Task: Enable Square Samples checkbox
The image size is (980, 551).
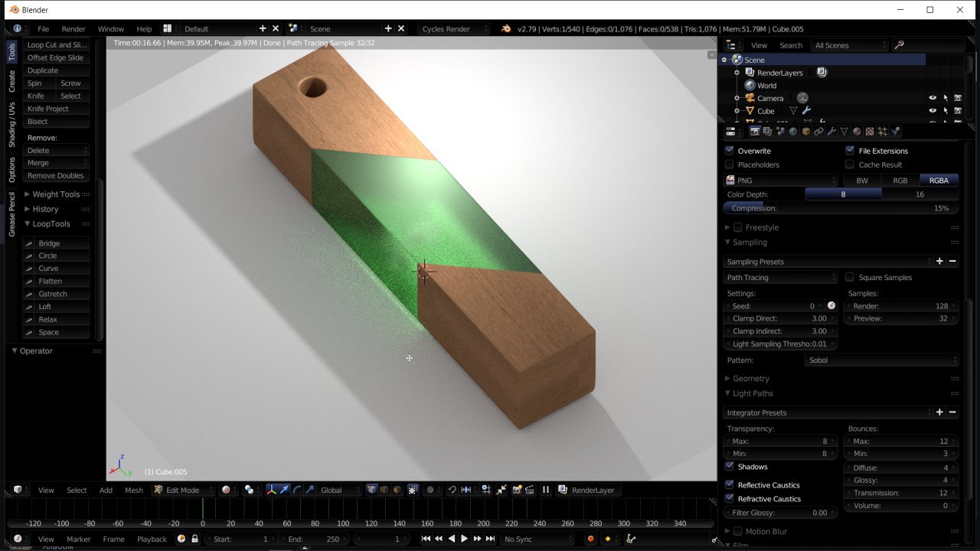Action: [x=850, y=277]
